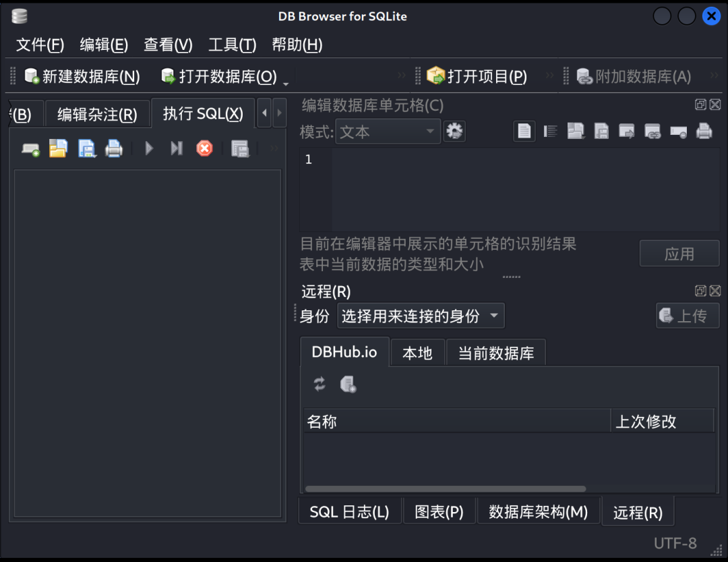This screenshot has width=728, height=562.
Task: Open cell in external application icon
Action: (627, 132)
